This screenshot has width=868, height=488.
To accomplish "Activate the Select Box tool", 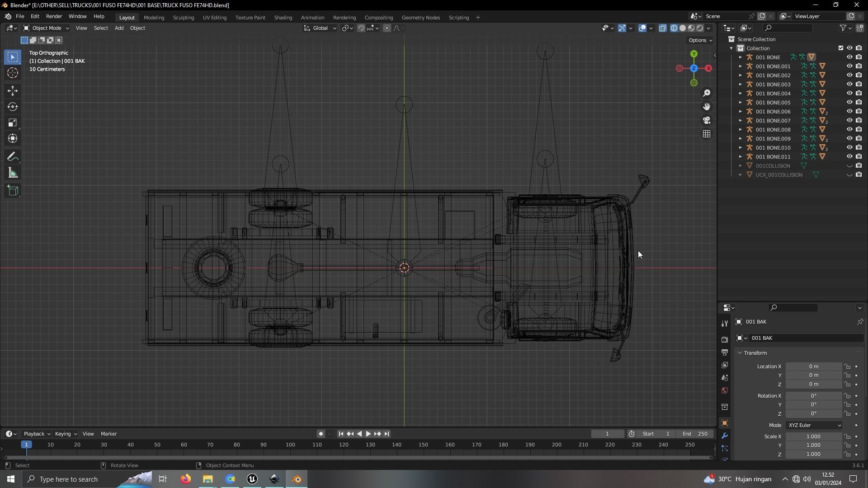I will click(13, 57).
